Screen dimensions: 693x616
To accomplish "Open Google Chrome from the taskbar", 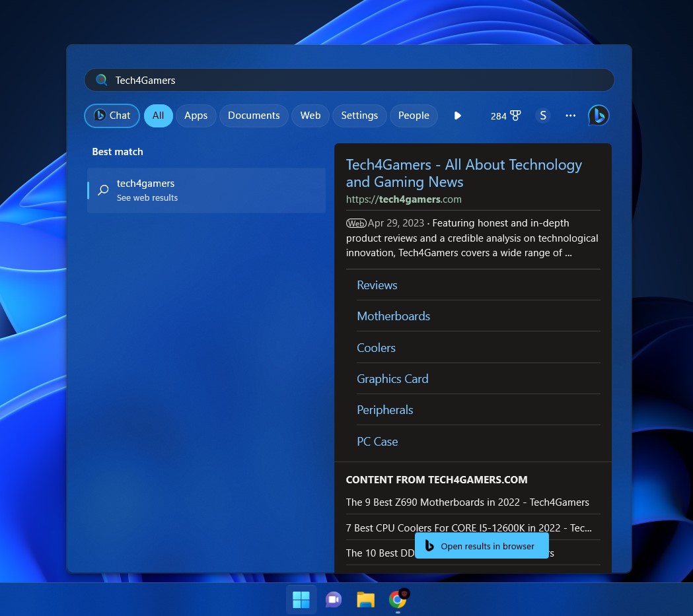I will coord(398,599).
